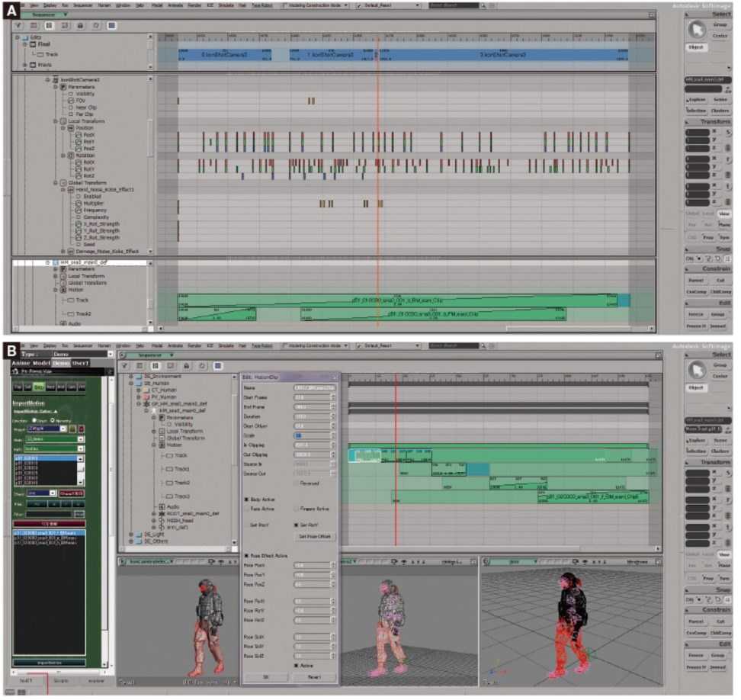Expand the DE_Light tree node

131,535
